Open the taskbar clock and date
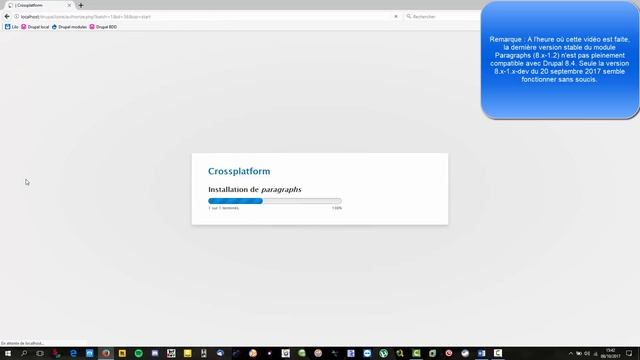 point(611,353)
